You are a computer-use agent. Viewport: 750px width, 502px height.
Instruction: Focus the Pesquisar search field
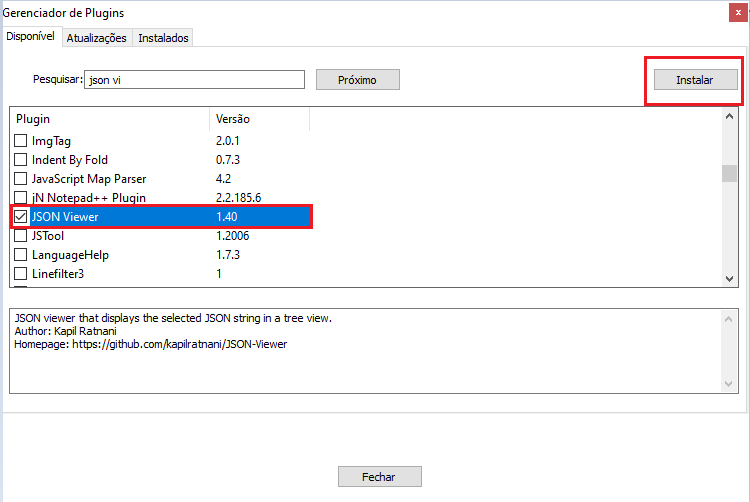(195, 79)
